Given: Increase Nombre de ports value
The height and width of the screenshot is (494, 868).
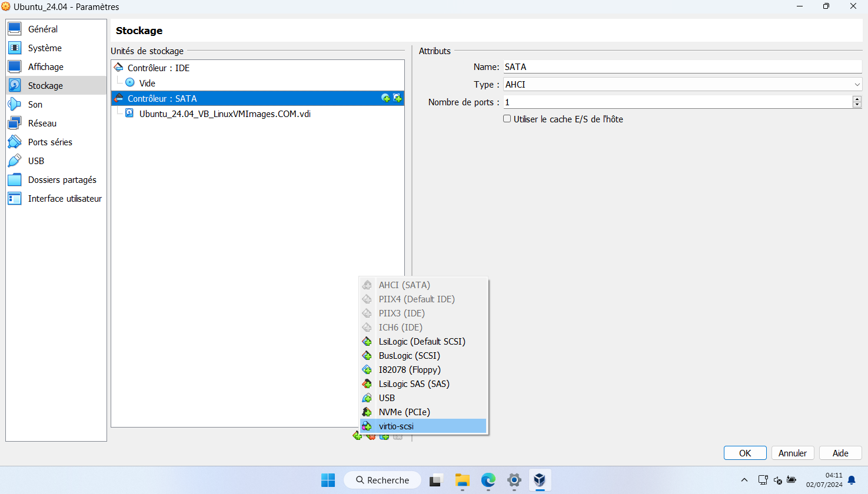Looking at the screenshot, I should pyautogui.click(x=857, y=99).
